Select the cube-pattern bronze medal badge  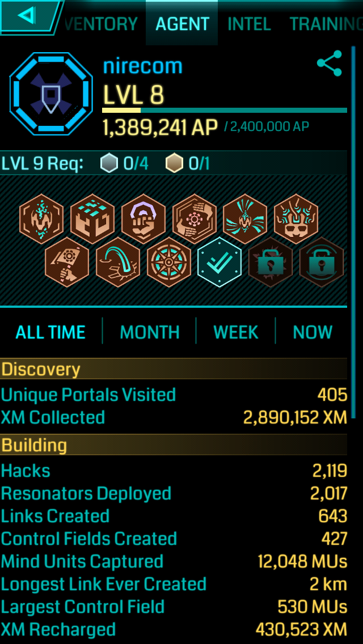pos(92,219)
